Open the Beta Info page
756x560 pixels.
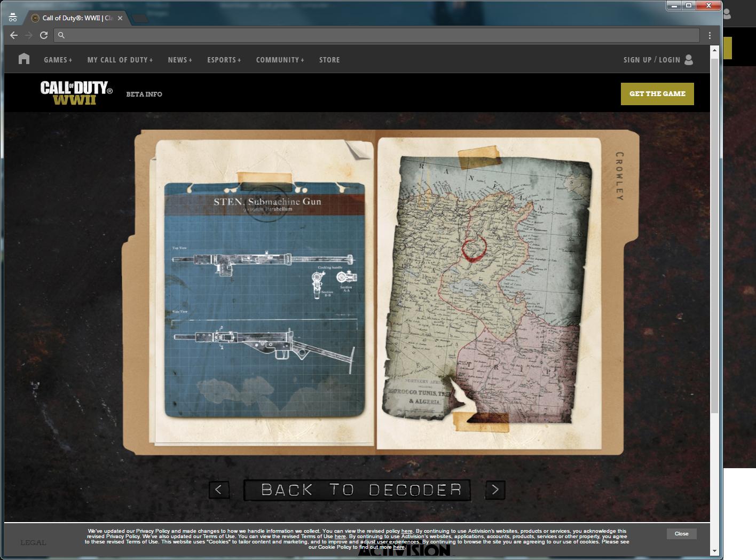pyautogui.click(x=144, y=94)
